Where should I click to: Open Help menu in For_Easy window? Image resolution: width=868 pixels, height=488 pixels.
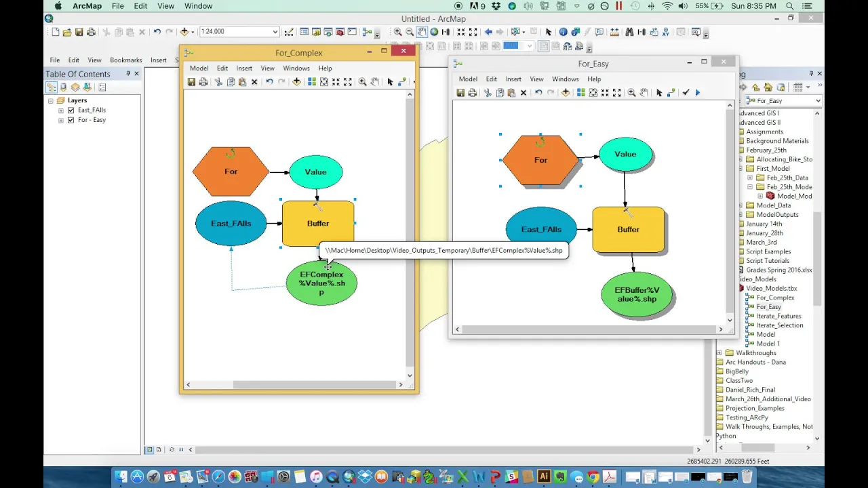[x=594, y=79]
